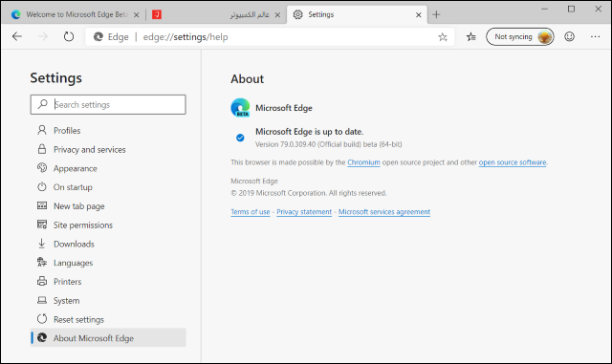Click the Search settings field
This screenshot has height=364, width=612.
[x=108, y=104]
